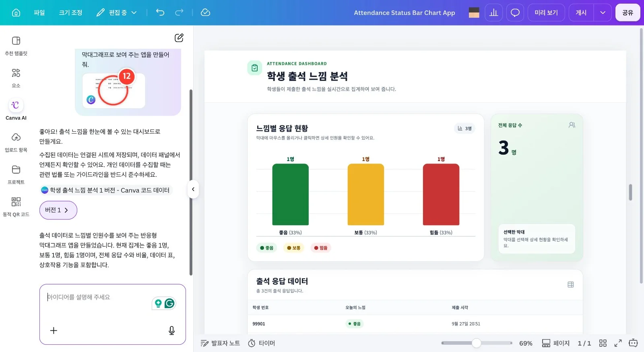Viewport: 644px width, 352px height.
Task: Click the 미리 보기 button
Action: tap(546, 12)
